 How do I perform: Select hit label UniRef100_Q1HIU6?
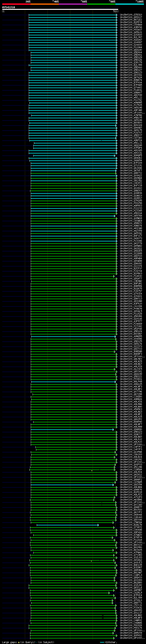click(x=131, y=319)
